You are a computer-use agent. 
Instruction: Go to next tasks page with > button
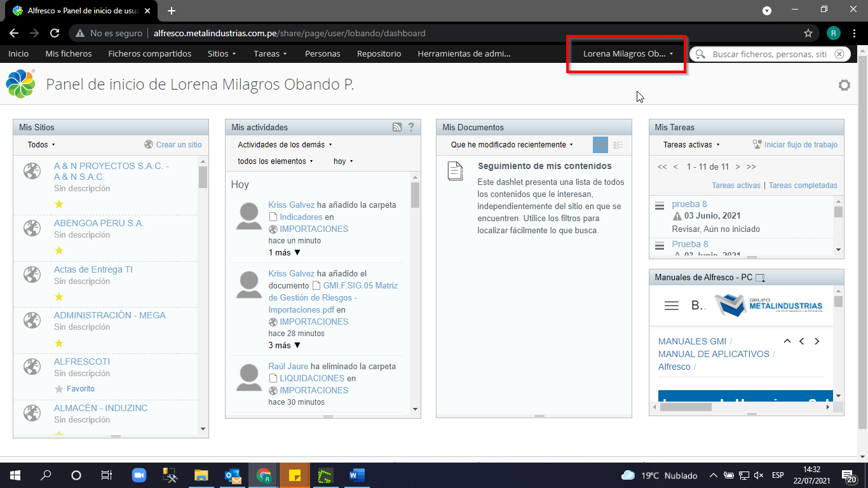point(738,166)
